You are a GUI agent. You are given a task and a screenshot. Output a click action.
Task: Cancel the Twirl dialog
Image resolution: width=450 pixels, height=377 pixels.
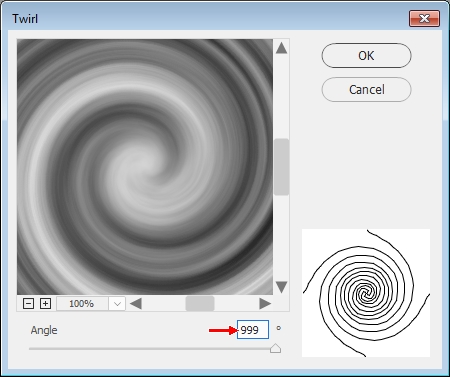(366, 90)
